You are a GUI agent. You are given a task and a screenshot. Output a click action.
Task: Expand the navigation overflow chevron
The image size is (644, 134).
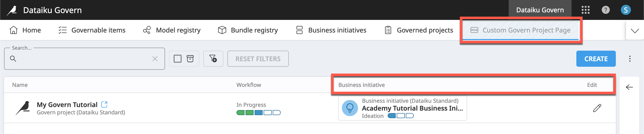point(635,31)
